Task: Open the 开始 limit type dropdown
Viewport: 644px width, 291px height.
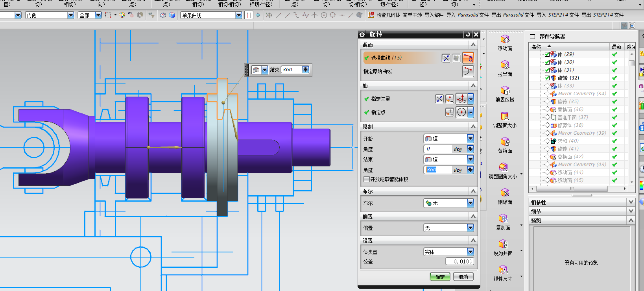Action: [470, 138]
